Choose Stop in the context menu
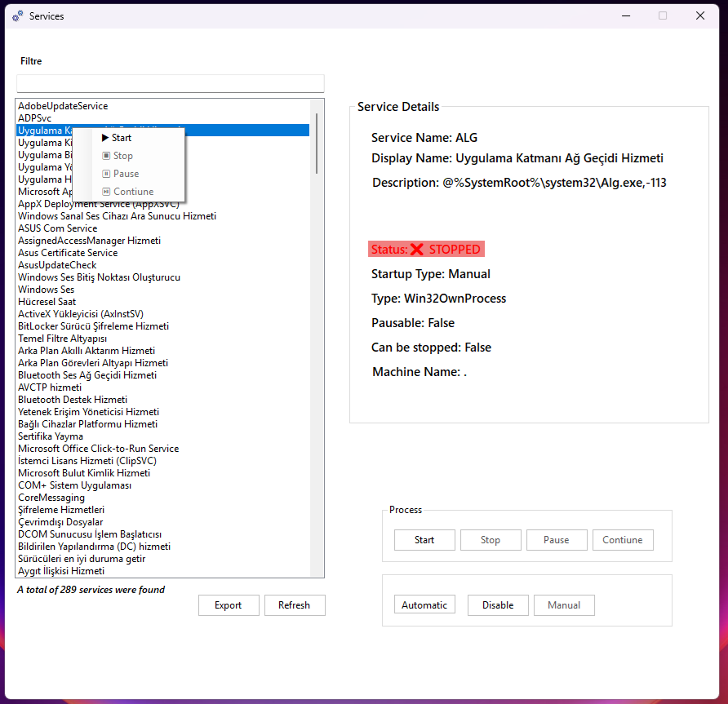The height and width of the screenshot is (704, 728). (129, 156)
